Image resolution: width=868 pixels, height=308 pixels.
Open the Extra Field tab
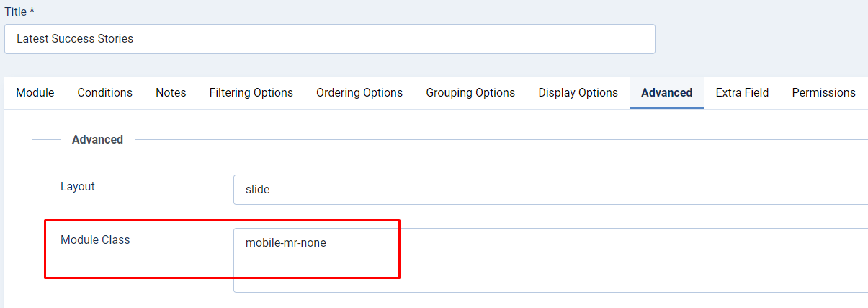pyautogui.click(x=742, y=93)
